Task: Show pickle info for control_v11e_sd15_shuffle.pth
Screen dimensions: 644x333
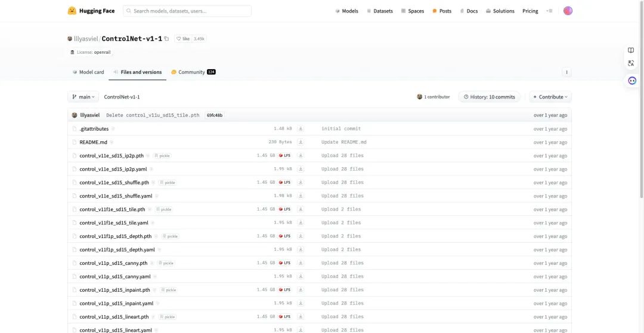Action: [x=168, y=183]
